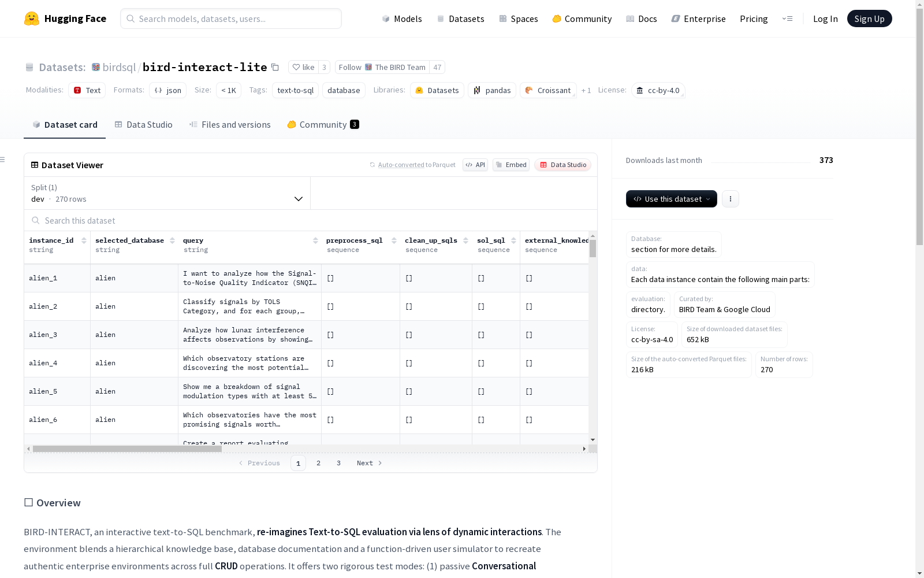
Task: Expand the Split dev dropdown
Action: coord(167,193)
